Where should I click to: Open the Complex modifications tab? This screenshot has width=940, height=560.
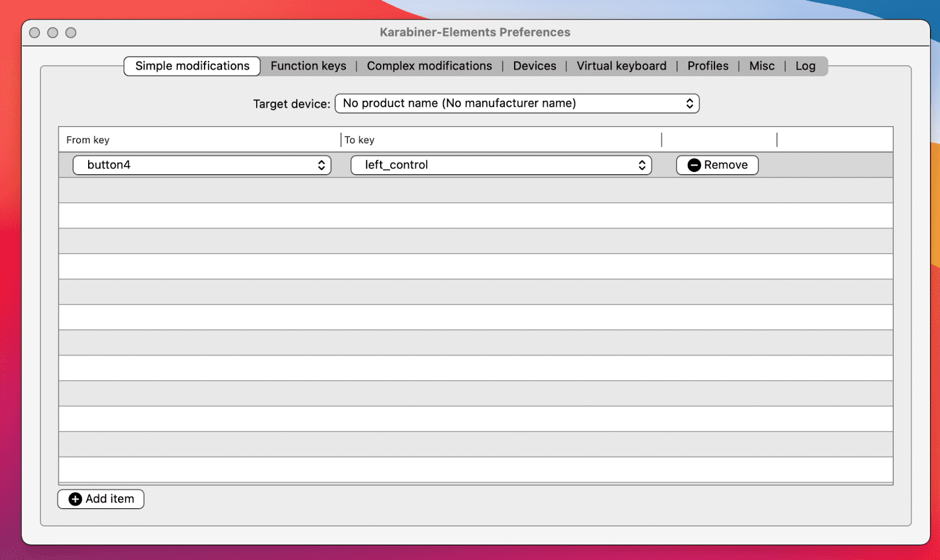(x=429, y=66)
